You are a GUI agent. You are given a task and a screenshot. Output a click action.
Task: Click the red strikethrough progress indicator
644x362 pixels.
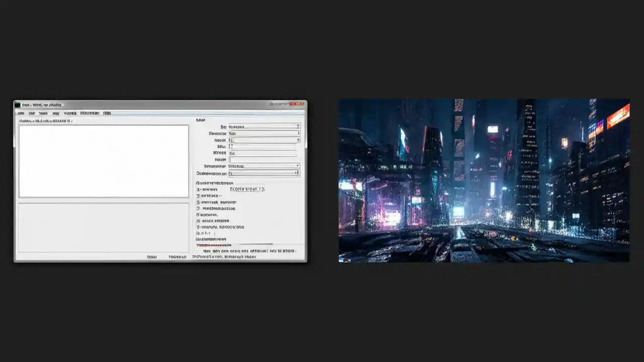211,245
